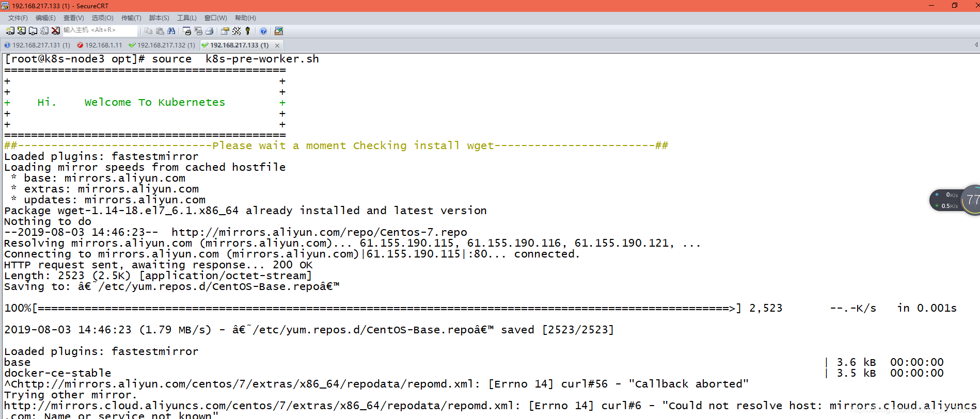Click the Connect toolbar icon
This screenshot has height=419, width=980.
10,31
